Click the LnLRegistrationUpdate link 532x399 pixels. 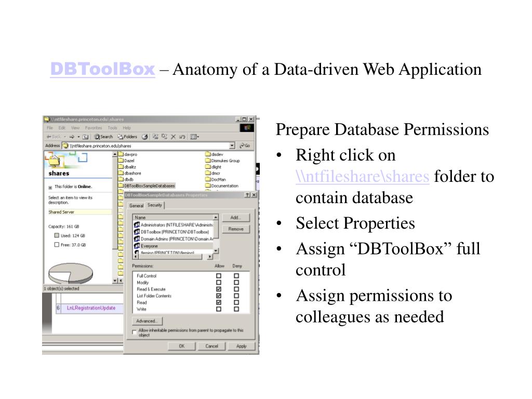91,308
